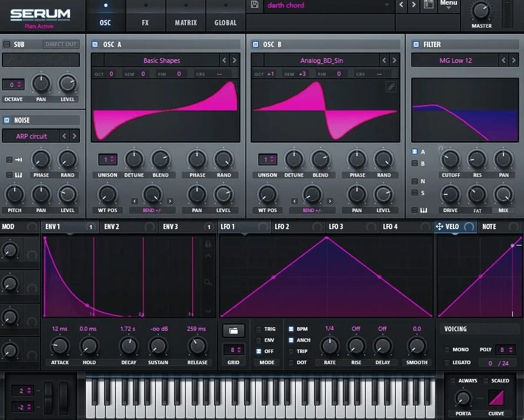Click the DIRECT OUT button
The width and height of the screenshot is (524, 420).
click(x=61, y=45)
